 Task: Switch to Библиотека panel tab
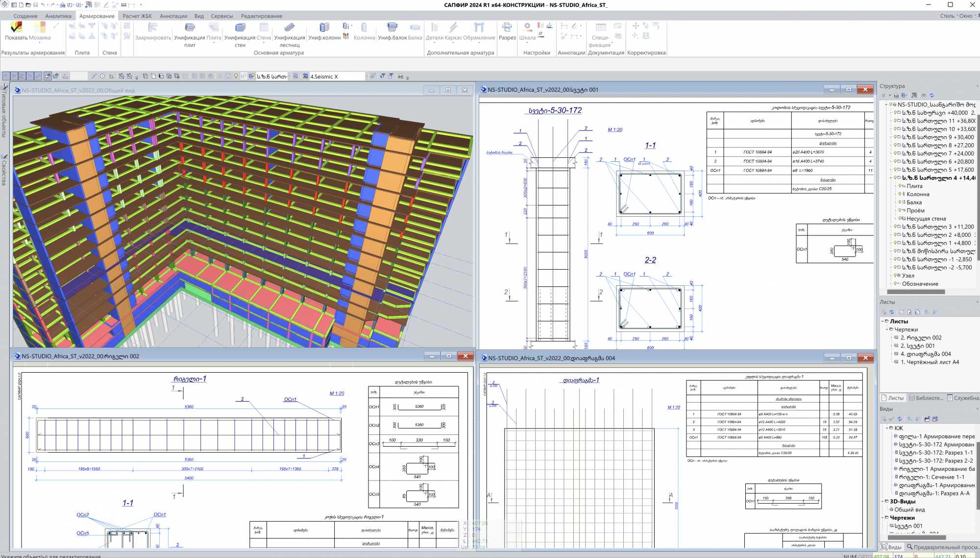(926, 398)
